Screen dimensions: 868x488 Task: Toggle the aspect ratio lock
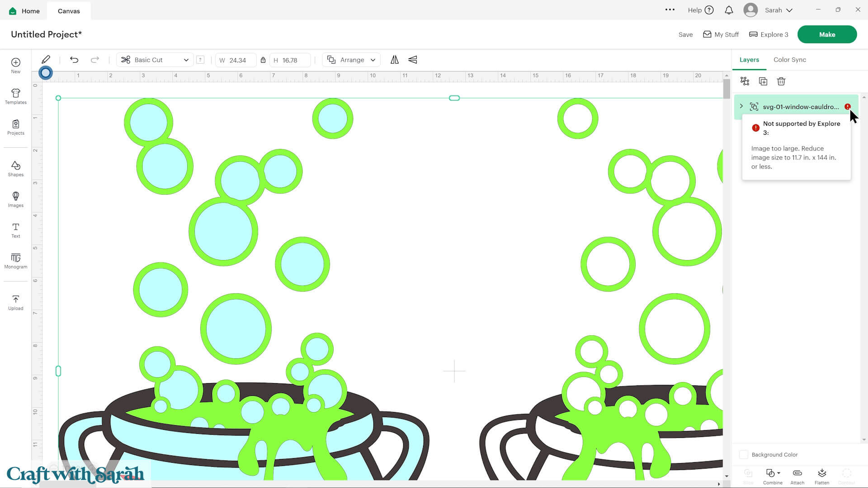coord(263,60)
